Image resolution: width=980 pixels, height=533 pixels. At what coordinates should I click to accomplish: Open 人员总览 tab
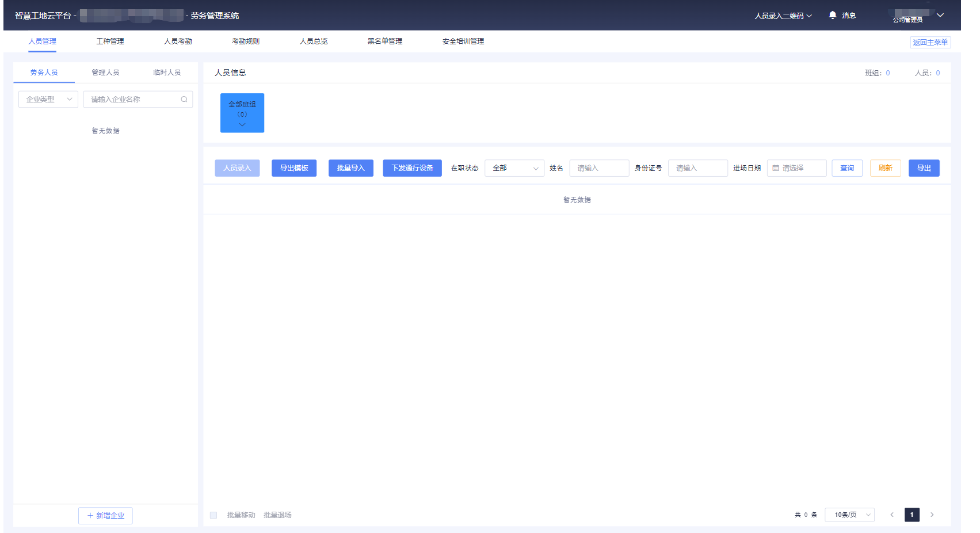tap(314, 41)
